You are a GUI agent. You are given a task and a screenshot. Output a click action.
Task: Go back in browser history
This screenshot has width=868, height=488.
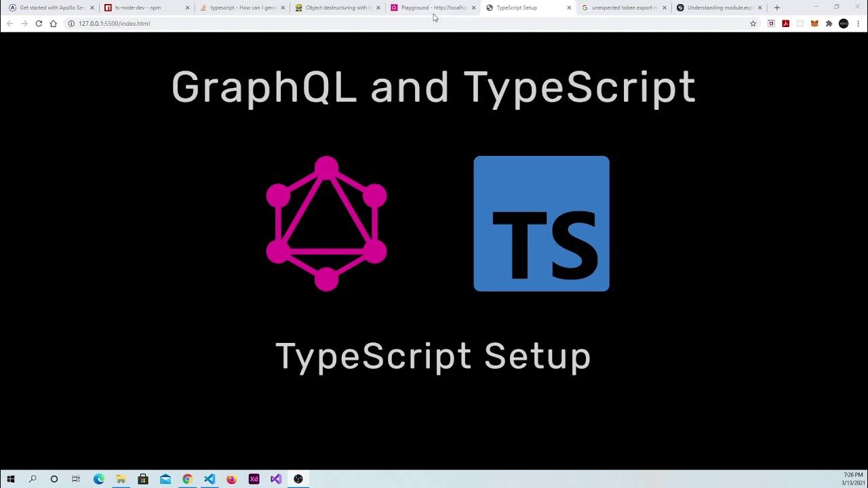click(9, 24)
